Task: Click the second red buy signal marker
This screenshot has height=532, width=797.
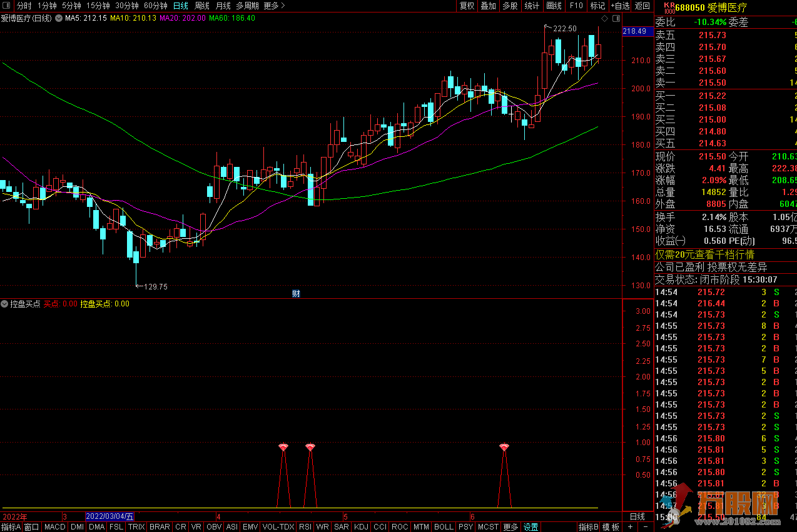Action: coord(310,447)
